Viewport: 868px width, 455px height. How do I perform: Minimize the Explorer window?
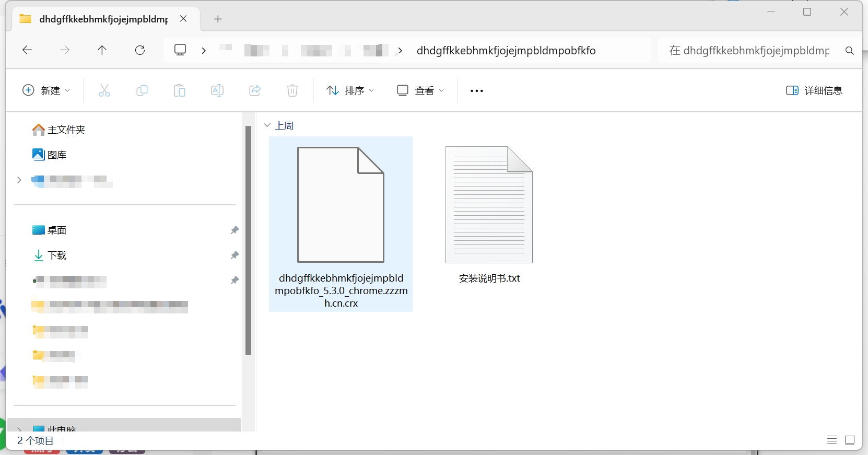point(771,11)
